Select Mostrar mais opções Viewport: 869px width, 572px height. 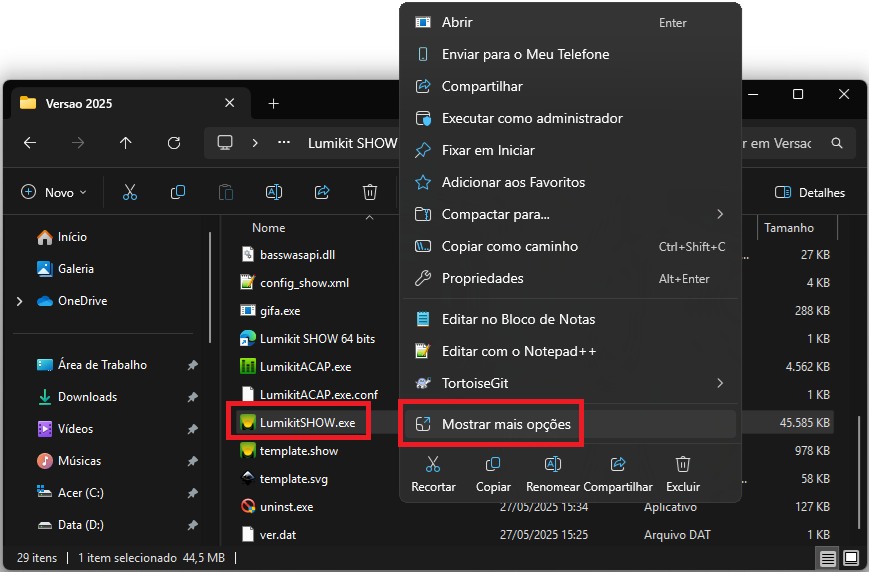(506, 424)
